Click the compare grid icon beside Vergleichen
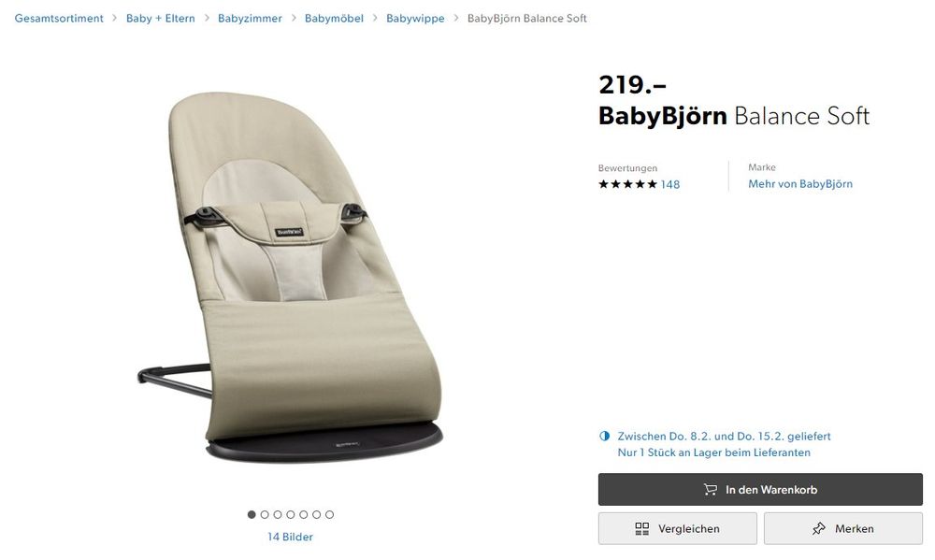Screen dimensions: 935x560 tap(641, 529)
